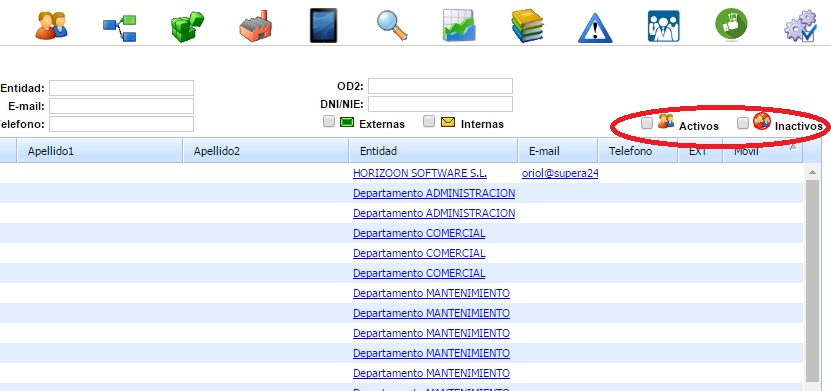Focus the E-mail filter field

click(x=121, y=106)
